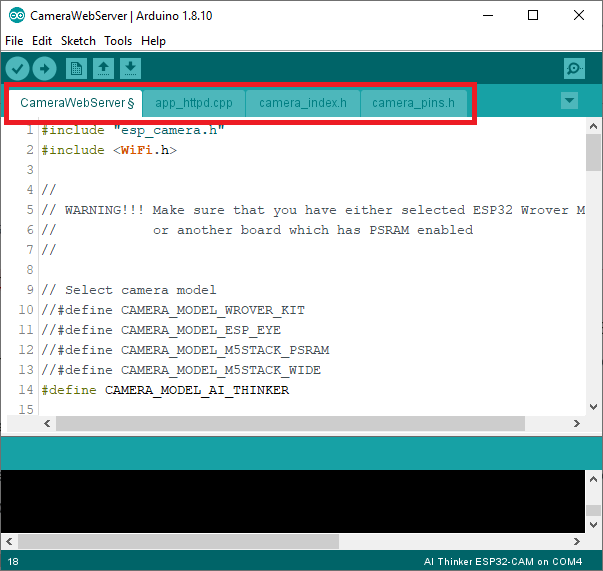This screenshot has height=571, width=603.
Task: Click the black console output area
Action: 293,501
